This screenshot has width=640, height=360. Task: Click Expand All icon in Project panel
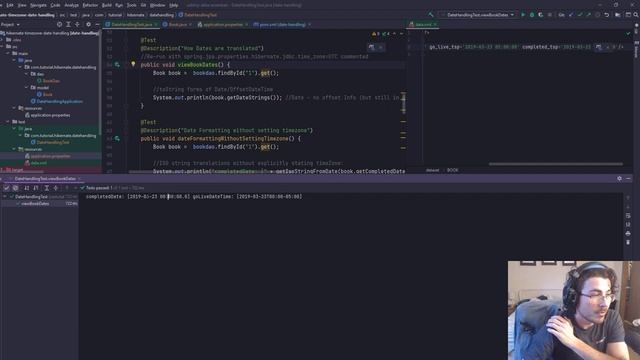(x=69, y=24)
